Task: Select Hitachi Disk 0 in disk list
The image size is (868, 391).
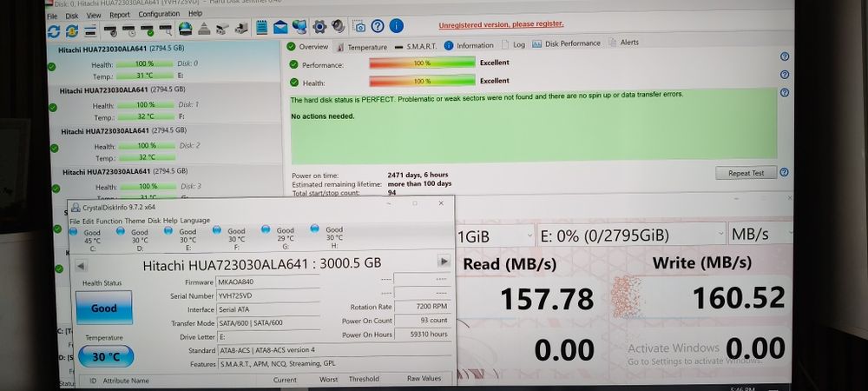Action: point(164,63)
